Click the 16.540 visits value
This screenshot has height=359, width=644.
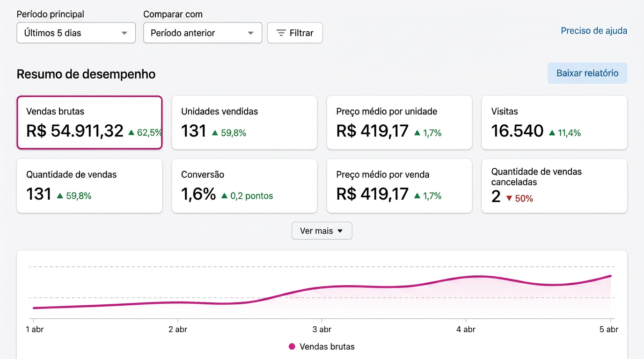[517, 131]
